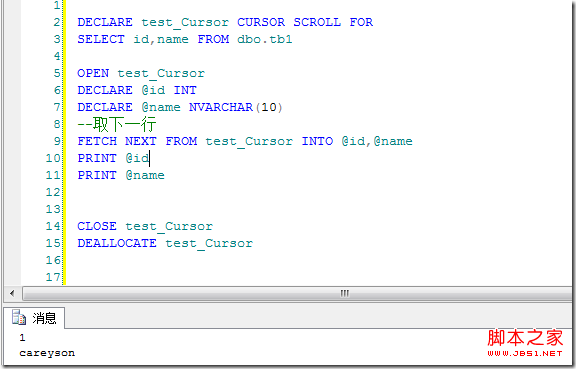Click @name variable on line 11
The height and width of the screenshot is (369, 576).
[x=145, y=175]
